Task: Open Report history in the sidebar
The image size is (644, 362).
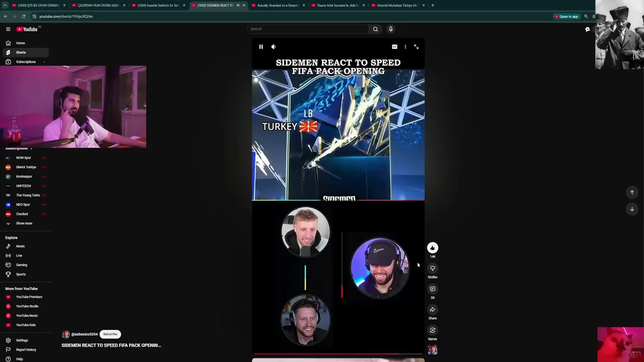Action: click(25, 350)
